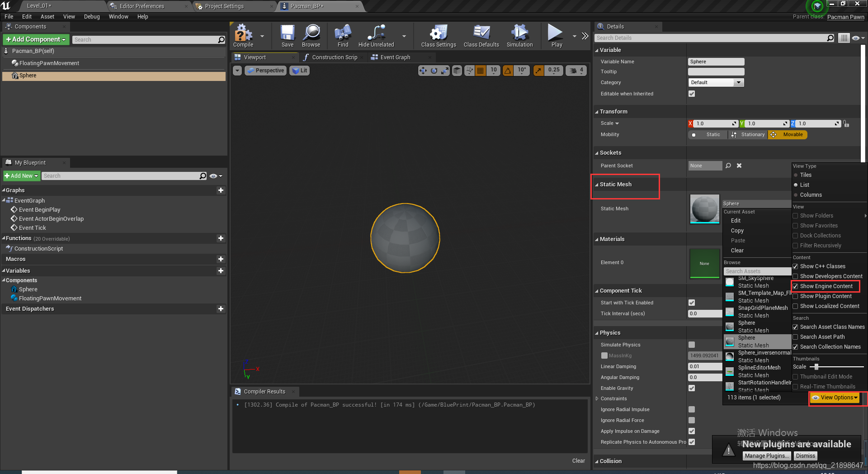This screenshot has height=474, width=868.
Task: Select scale gizmo in viewport
Action: (445, 71)
